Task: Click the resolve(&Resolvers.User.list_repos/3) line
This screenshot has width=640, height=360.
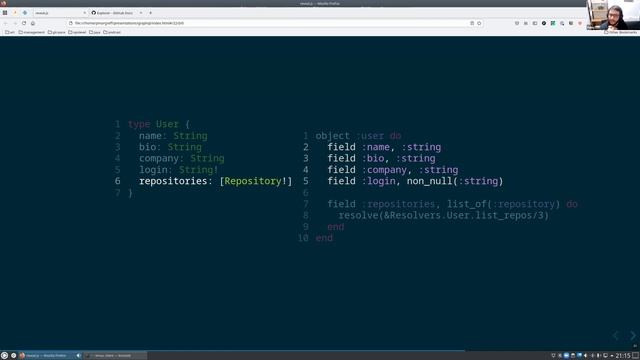Action: tap(444, 215)
